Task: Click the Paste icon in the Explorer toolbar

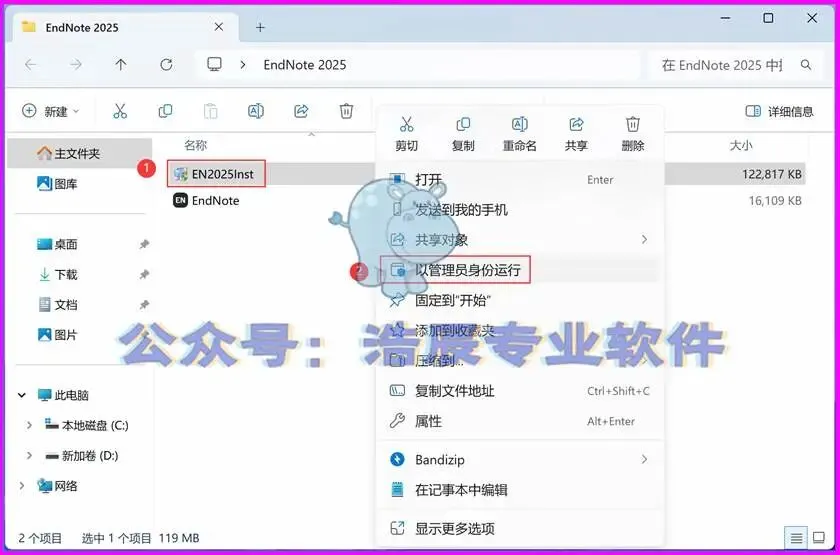Action: pyautogui.click(x=211, y=111)
